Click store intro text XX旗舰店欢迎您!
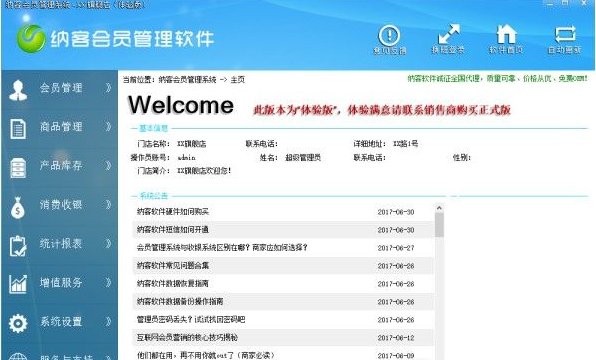Viewport: 596px width, 360px height. pyautogui.click(x=204, y=171)
